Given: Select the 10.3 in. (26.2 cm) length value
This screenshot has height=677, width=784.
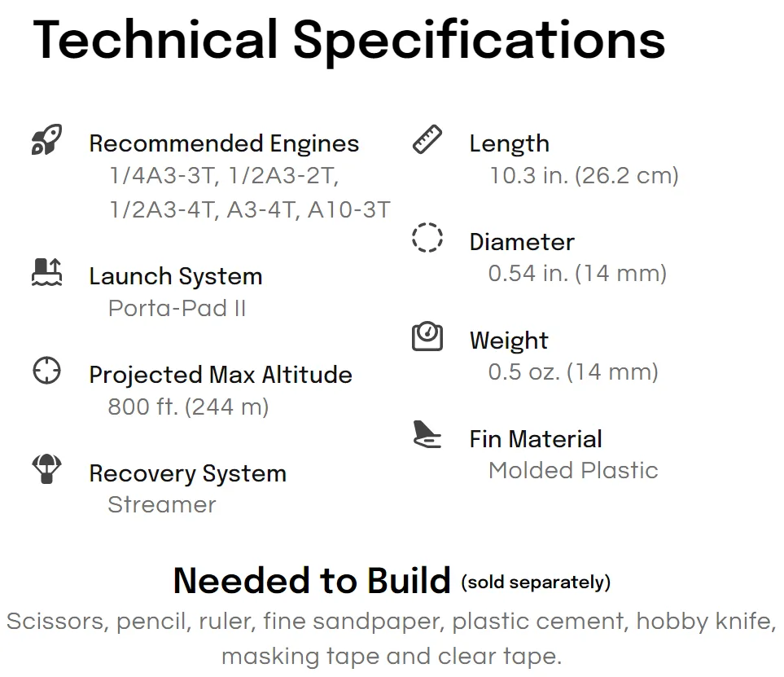Looking at the screenshot, I should (x=584, y=176).
